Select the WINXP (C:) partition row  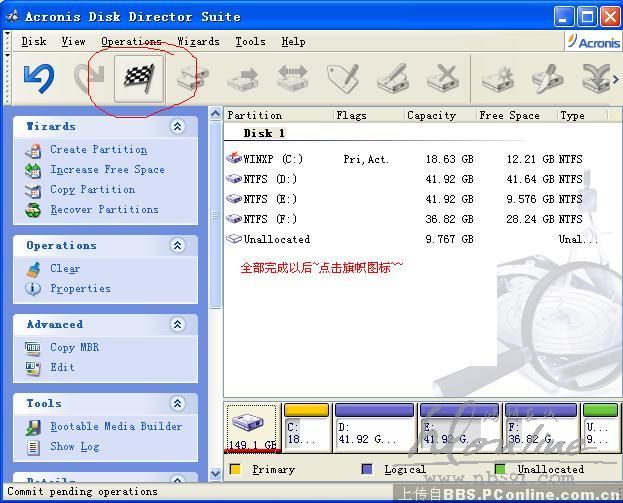point(273,159)
